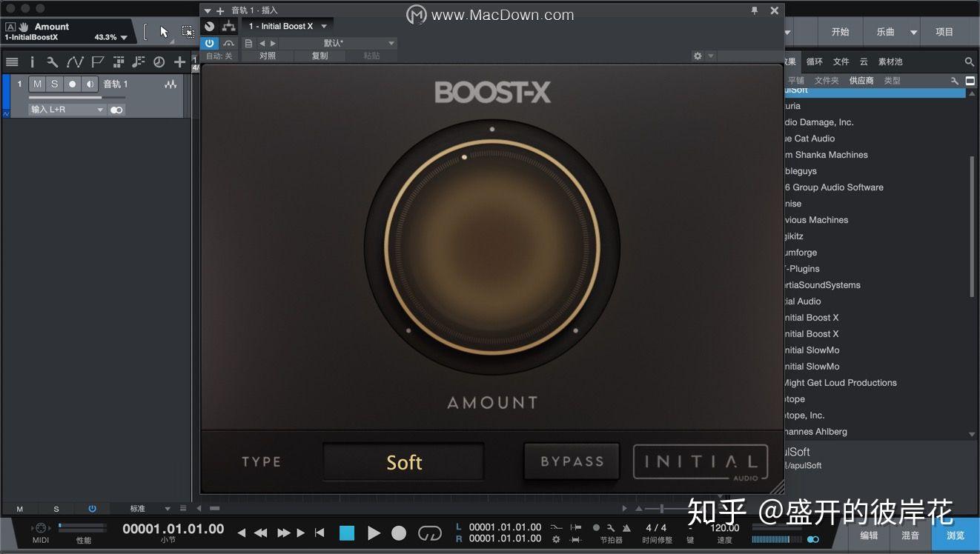The width and height of the screenshot is (980, 554).
Task: Select the 供应商 sort tab
Action: click(x=861, y=81)
